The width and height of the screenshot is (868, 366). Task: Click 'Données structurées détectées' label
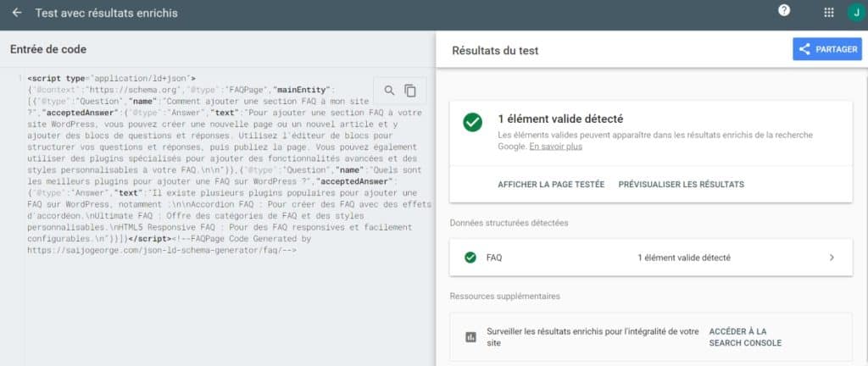coord(509,223)
